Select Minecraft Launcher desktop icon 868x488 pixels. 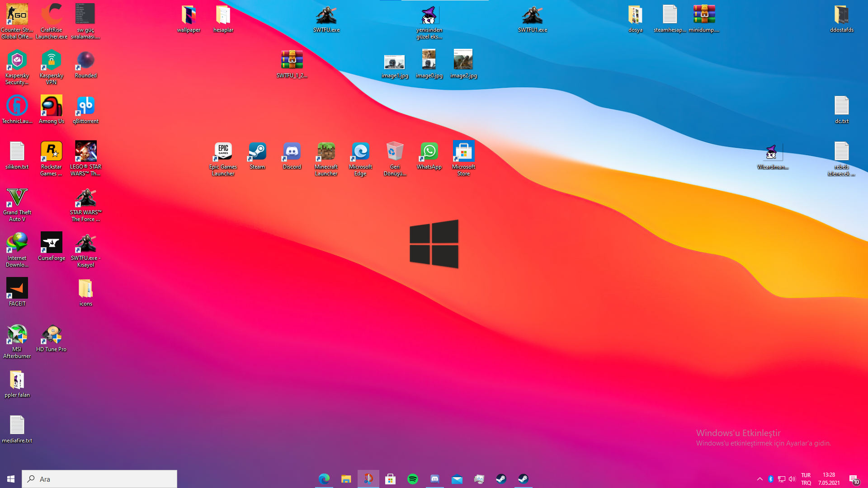pyautogui.click(x=326, y=158)
